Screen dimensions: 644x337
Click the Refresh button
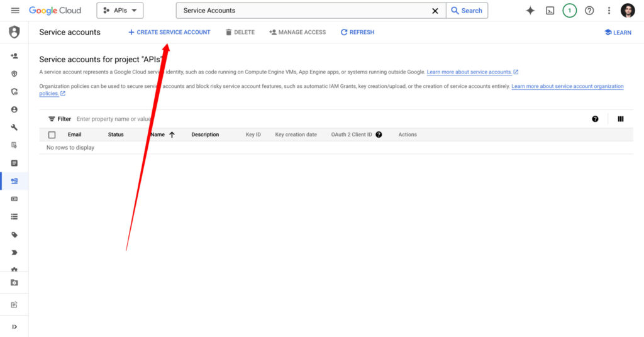pyautogui.click(x=357, y=32)
